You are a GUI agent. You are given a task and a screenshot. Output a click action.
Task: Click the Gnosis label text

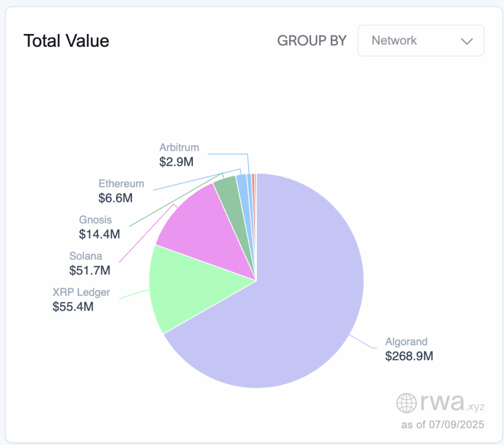(95, 220)
